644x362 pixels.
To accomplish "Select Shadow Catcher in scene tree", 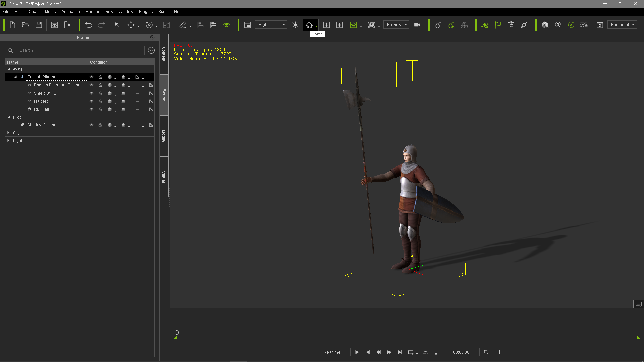I will click(x=42, y=125).
